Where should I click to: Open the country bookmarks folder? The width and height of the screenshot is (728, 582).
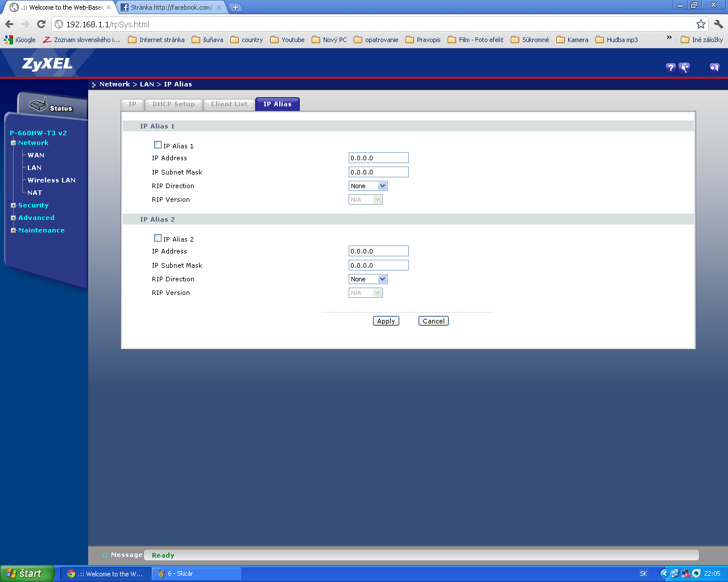coord(247,40)
